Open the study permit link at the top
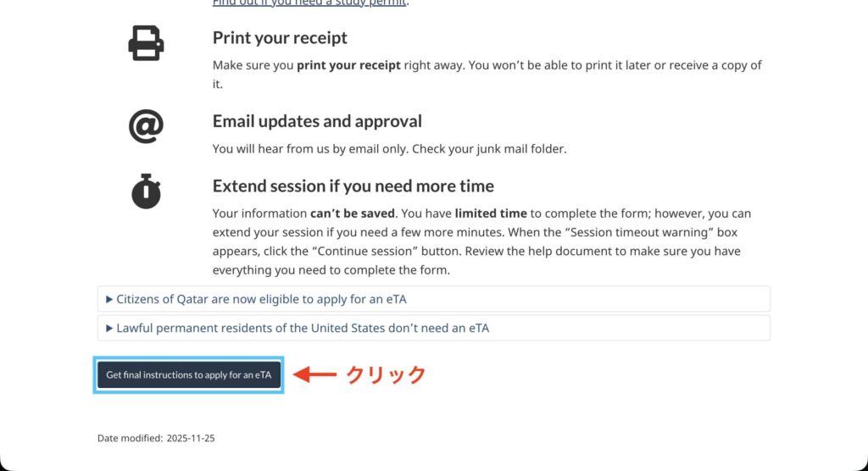Viewport: 868px width, 471px height. [309, 3]
